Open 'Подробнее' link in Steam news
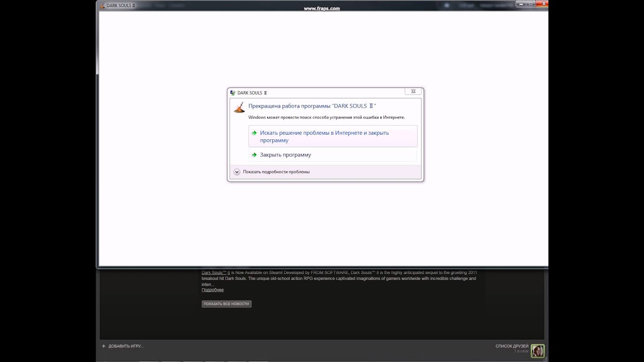644x362 pixels. 213,290
